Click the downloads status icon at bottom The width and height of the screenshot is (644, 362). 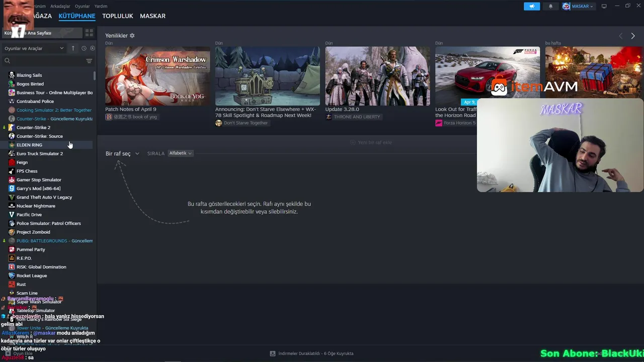273,353
